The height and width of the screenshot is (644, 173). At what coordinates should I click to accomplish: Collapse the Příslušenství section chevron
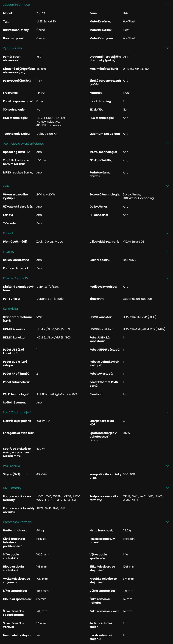[167, 466]
